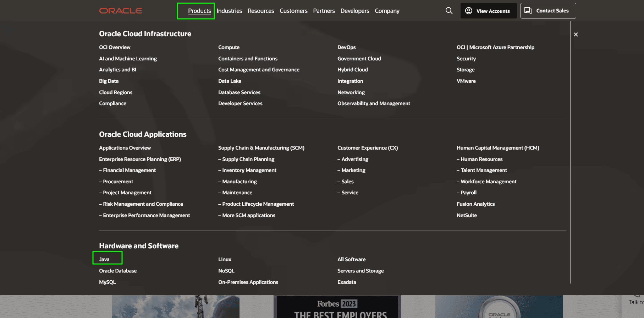Go to NetSuite

pos(467,215)
